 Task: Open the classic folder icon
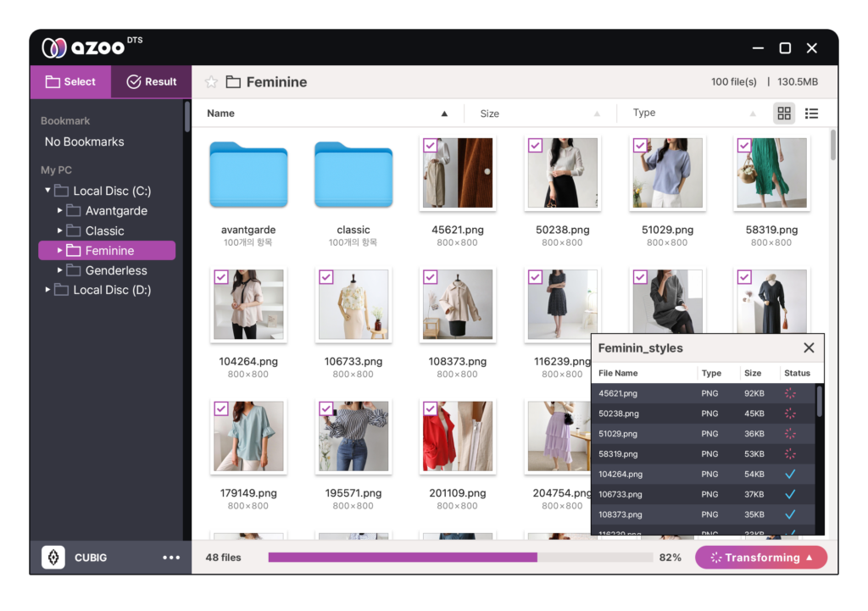(x=353, y=174)
